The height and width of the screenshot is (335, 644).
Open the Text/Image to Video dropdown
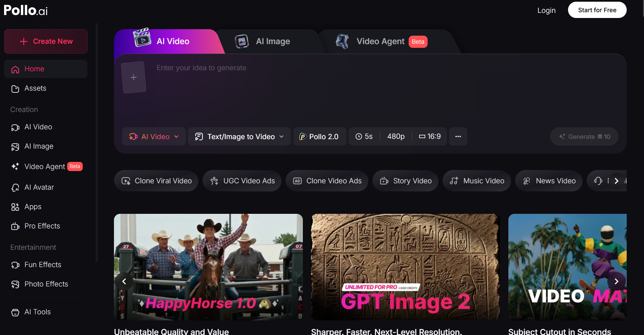[239, 136]
